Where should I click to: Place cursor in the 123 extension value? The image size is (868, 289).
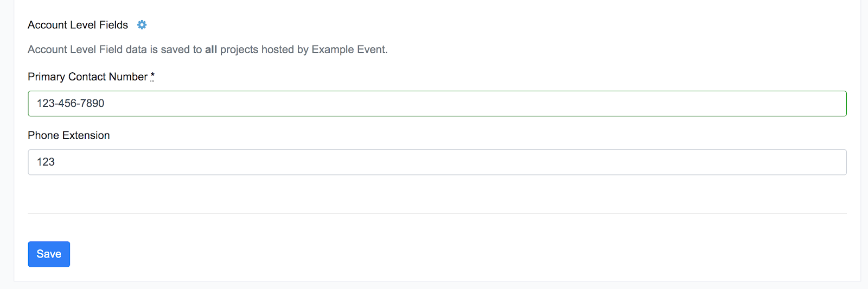pyautogui.click(x=46, y=162)
